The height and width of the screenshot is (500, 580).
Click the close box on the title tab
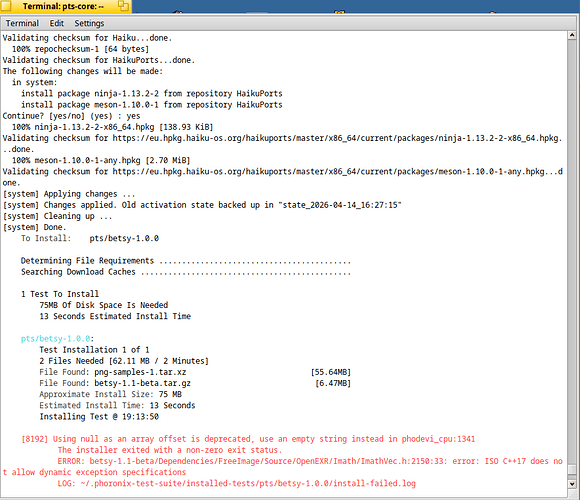(x=6, y=6)
